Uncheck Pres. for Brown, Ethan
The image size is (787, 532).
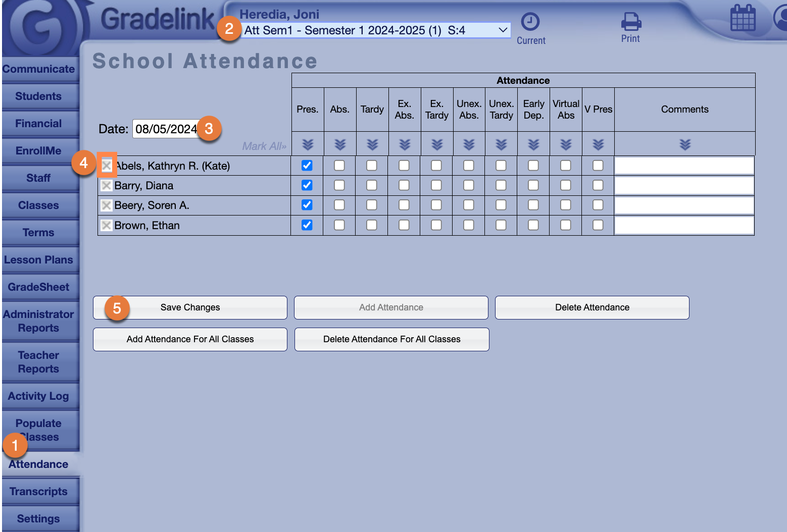[x=307, y=225]
